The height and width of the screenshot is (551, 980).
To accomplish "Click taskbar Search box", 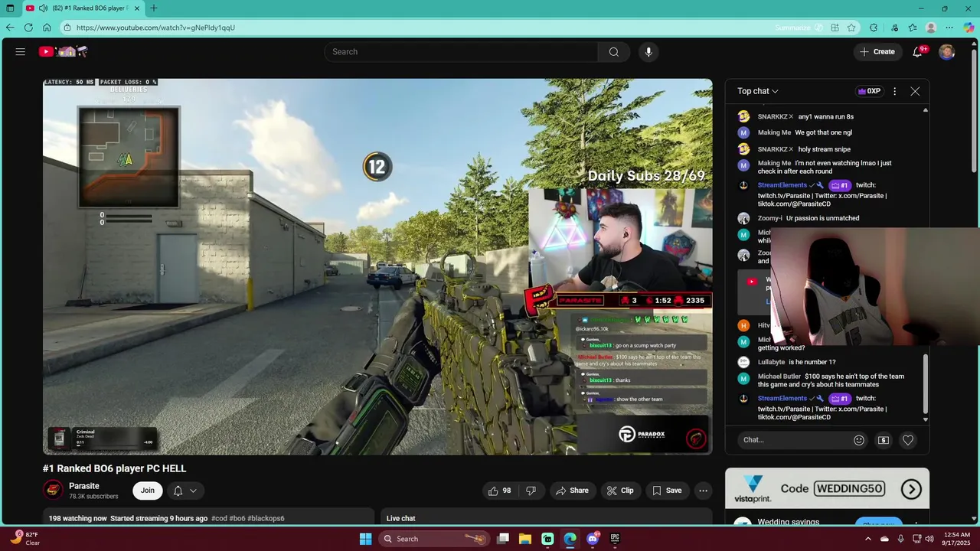I will tap(434, 539).
